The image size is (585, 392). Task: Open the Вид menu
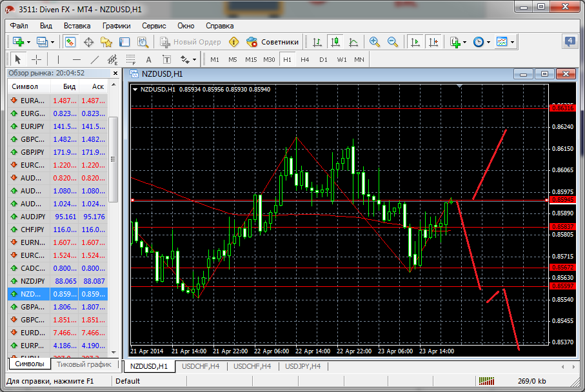pyautogui.click(x=46, y=26)
